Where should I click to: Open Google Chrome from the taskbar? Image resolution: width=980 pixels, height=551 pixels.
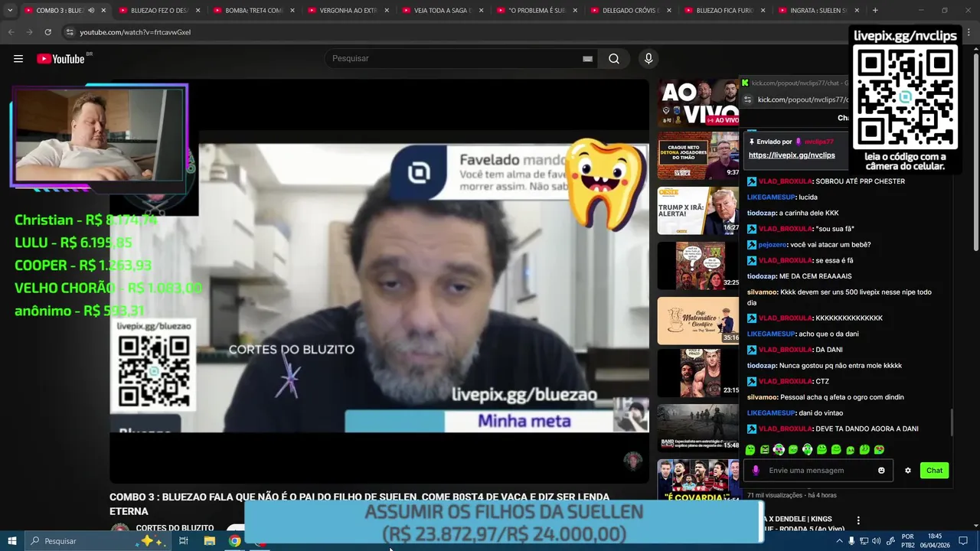[x=235, y=541]
